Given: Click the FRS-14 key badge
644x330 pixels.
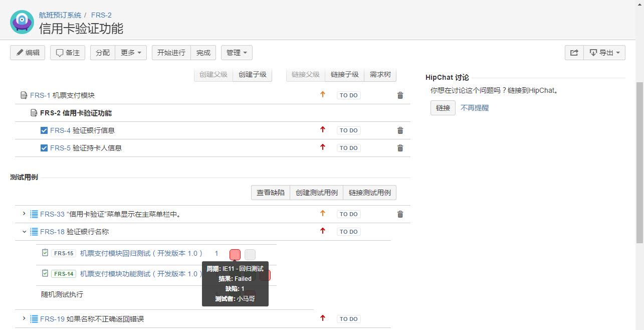Looking at the screenshot, I should point(64,274).
